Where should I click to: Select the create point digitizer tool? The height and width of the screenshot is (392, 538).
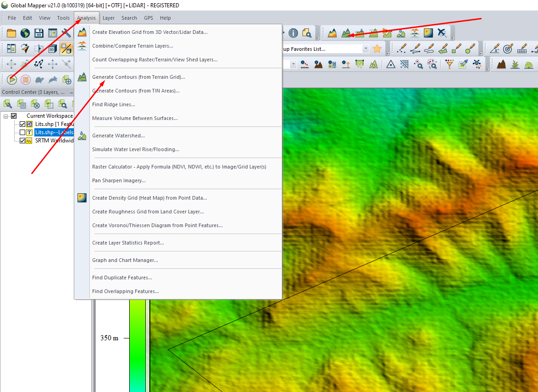(401, 49)
